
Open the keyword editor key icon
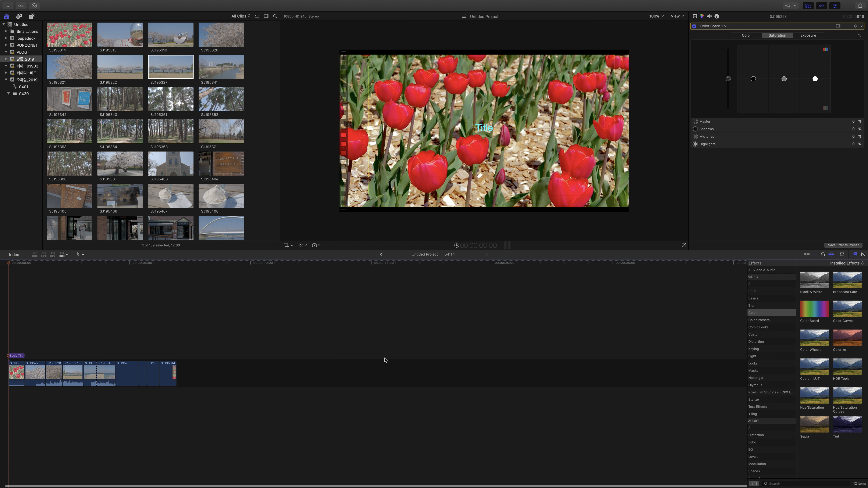(x=21, y=6)
